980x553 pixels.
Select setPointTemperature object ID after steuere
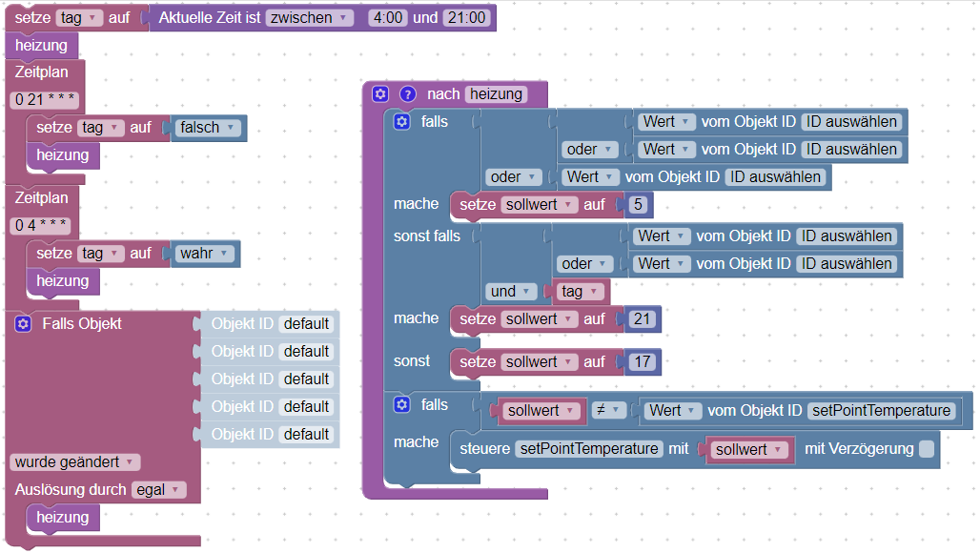(x=589, y=449)
